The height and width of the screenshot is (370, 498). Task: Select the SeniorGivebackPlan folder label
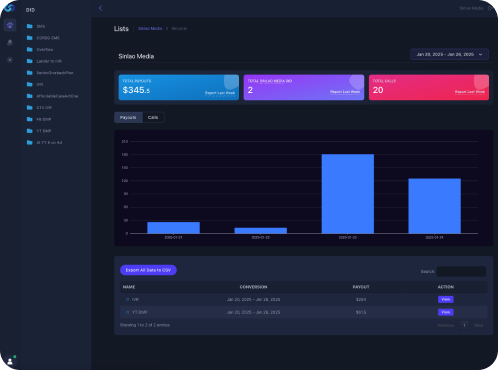pos(55,73)
